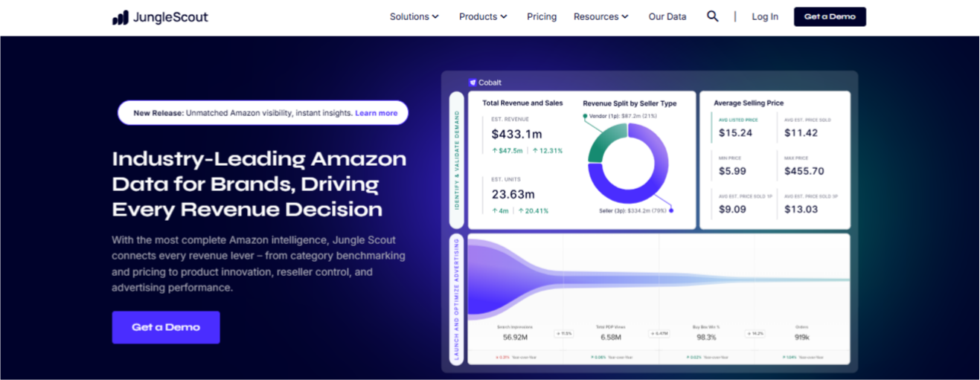The width and height of the screenshot is (980, 380).
Task: Click the revenue split donut chart
Action: tap(627, 163)
